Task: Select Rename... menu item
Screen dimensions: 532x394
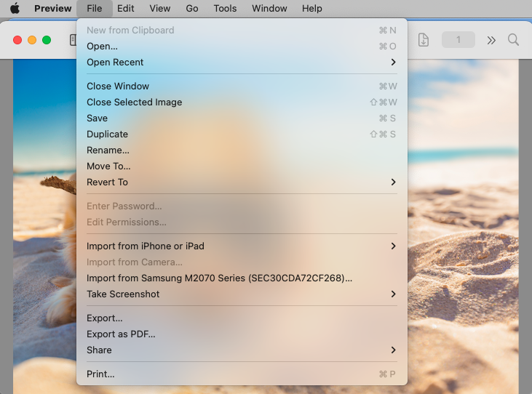Action: point(242,150)
